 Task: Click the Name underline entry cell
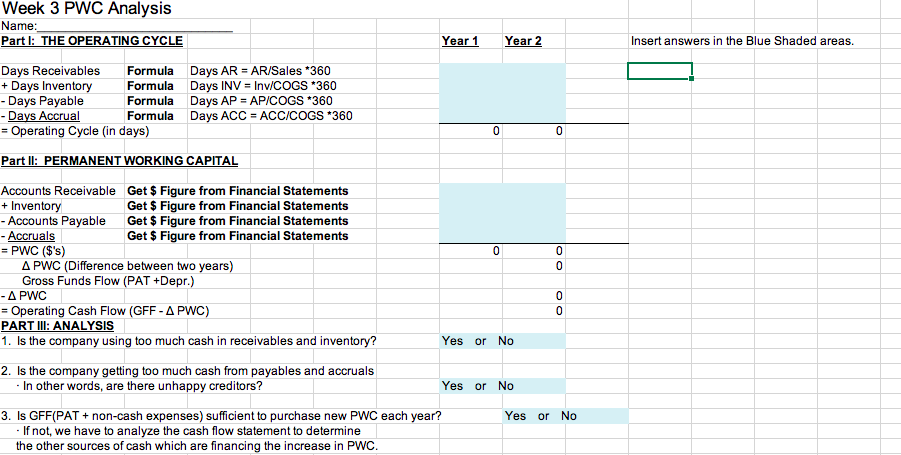point(135,26)
